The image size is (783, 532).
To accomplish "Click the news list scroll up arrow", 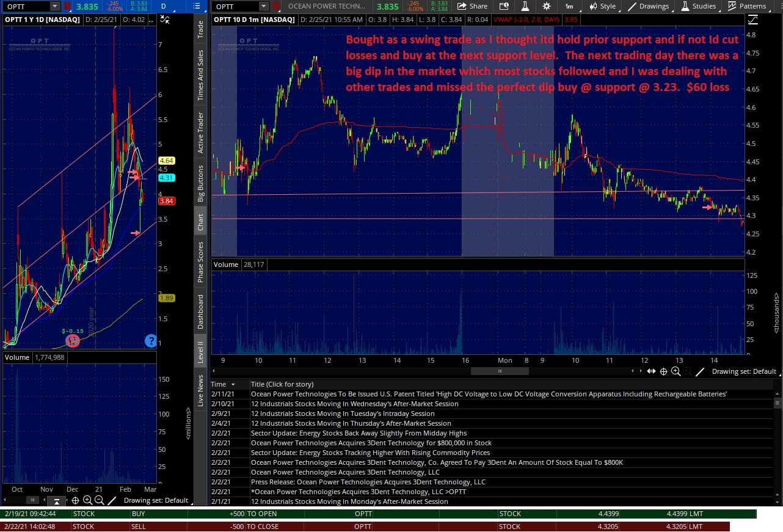I will [778, 393].
